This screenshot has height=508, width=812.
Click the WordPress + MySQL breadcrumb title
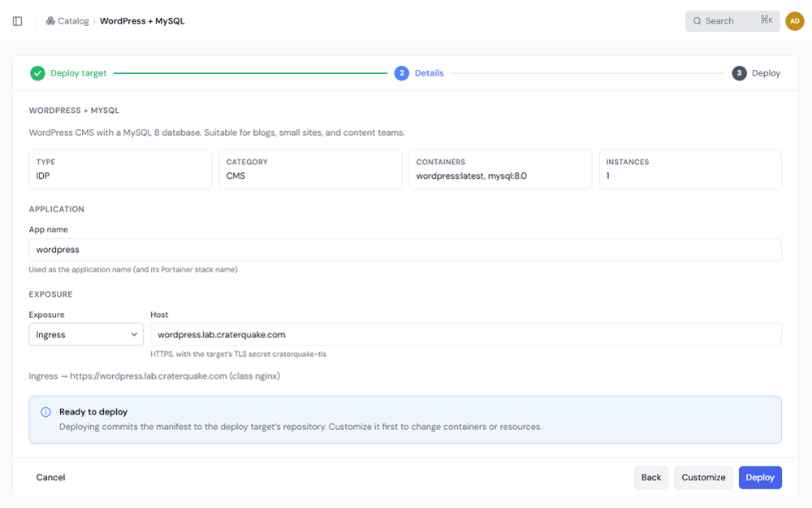pos(142,21)
